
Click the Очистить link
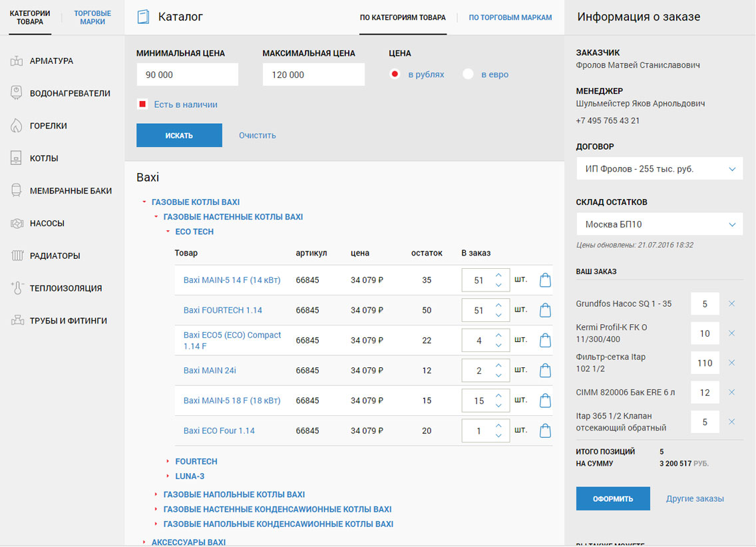click(x=258, y=136)
